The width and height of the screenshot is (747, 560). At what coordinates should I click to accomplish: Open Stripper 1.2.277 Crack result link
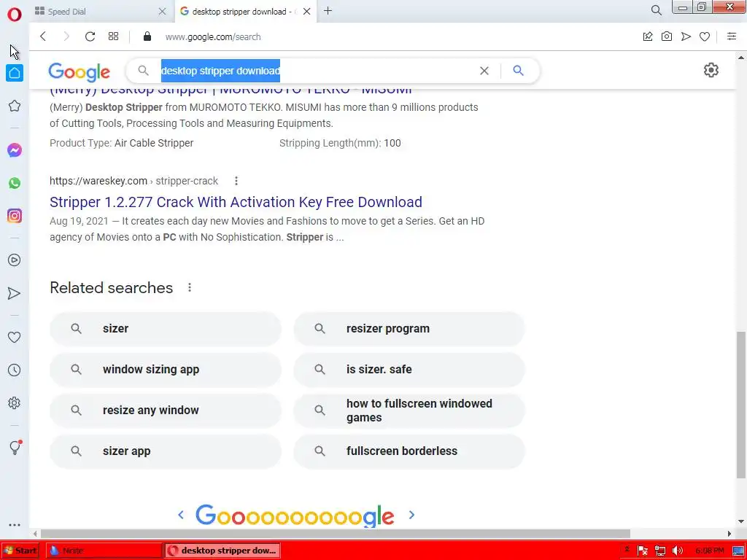(236, 202)
